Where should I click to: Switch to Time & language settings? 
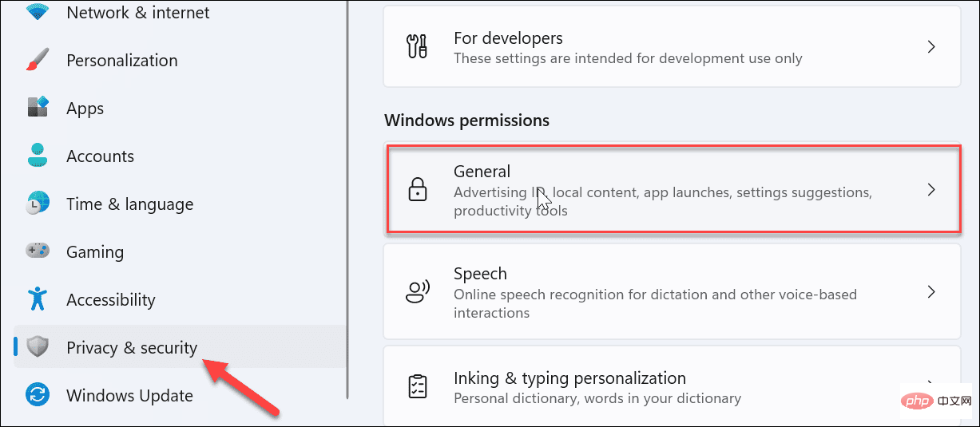129,204
